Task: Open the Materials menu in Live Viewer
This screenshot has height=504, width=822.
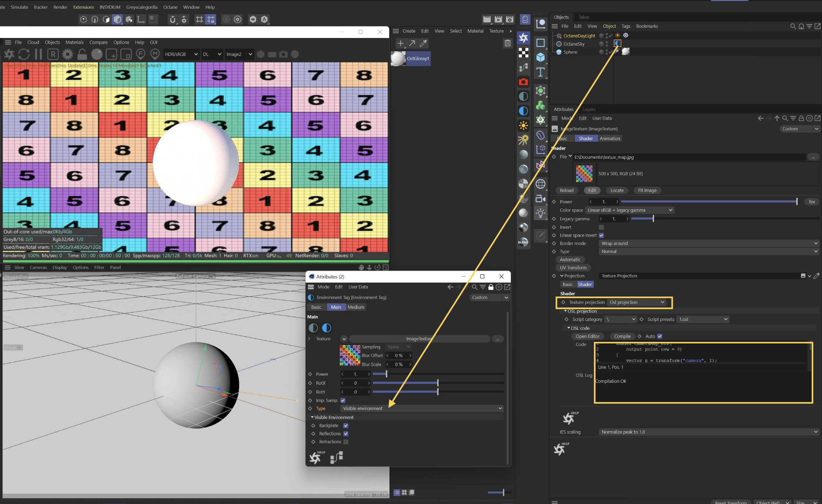Action: (x=74, y=42)
